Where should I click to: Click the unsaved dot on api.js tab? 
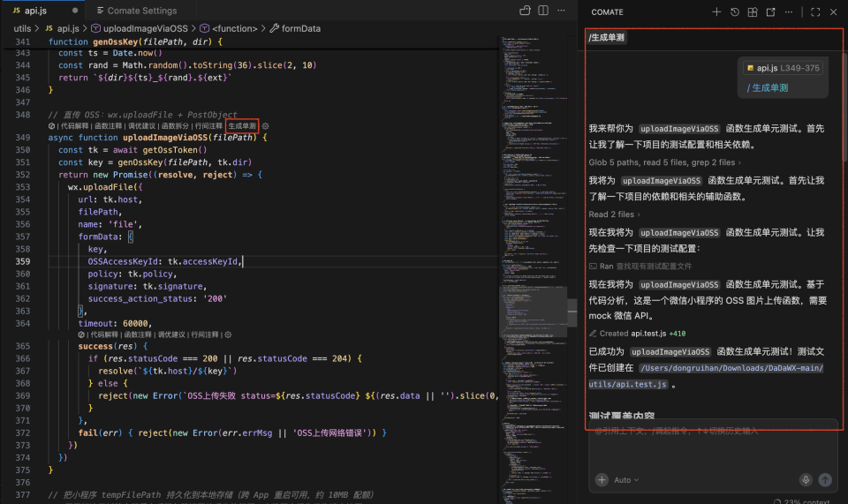74,11
